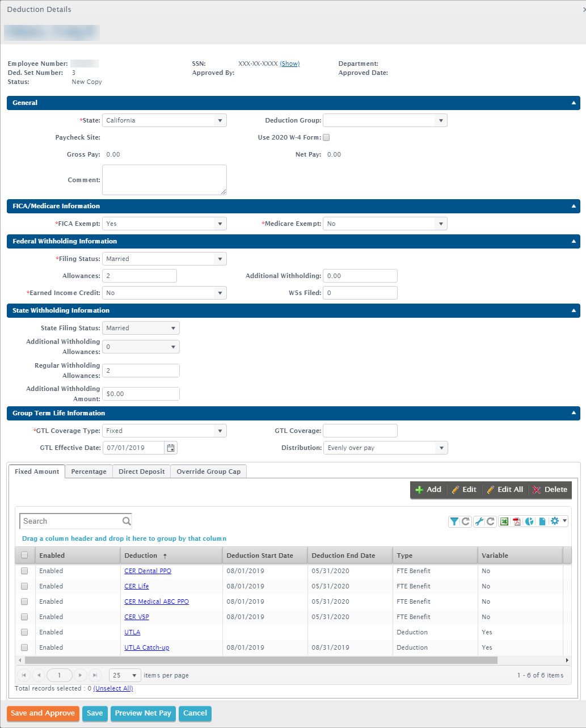Expand the Filing Status dropdown
Image resolution: width=586 pixels, height=728 pixels.
(164, 259)
